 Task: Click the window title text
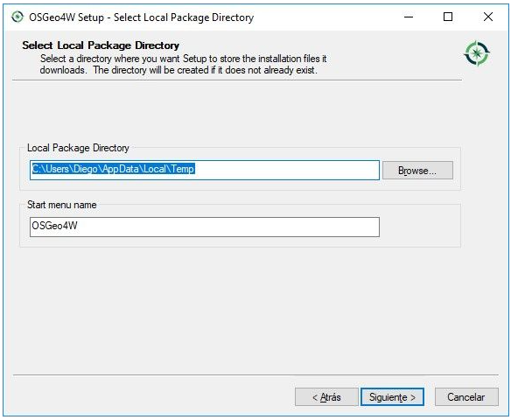142,17
